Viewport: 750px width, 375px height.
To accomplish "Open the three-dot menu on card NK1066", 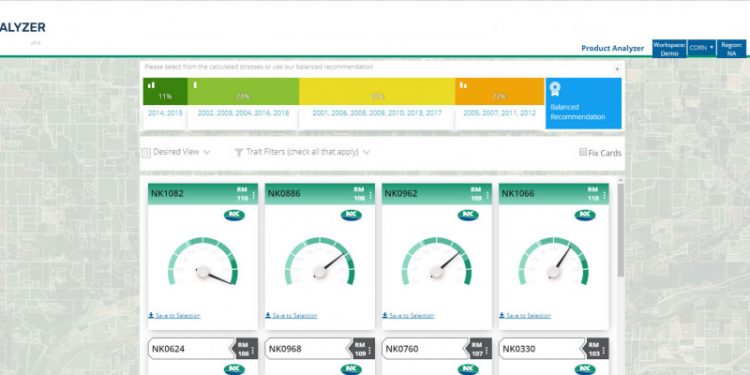I will click(604, 195).
